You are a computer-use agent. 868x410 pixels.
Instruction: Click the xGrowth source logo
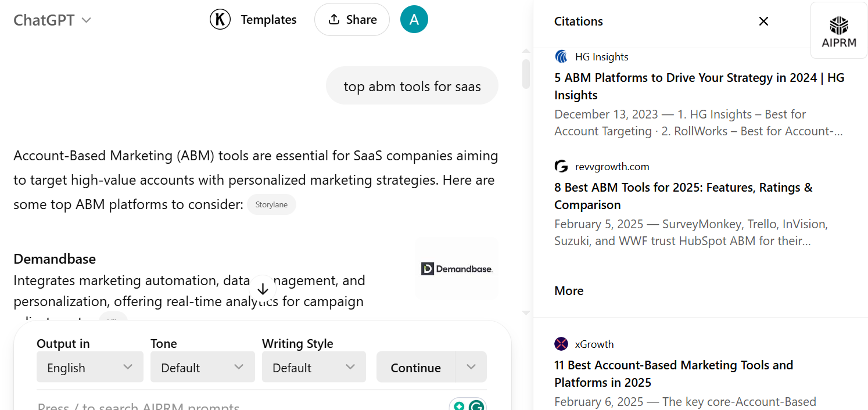pos(561,344)
